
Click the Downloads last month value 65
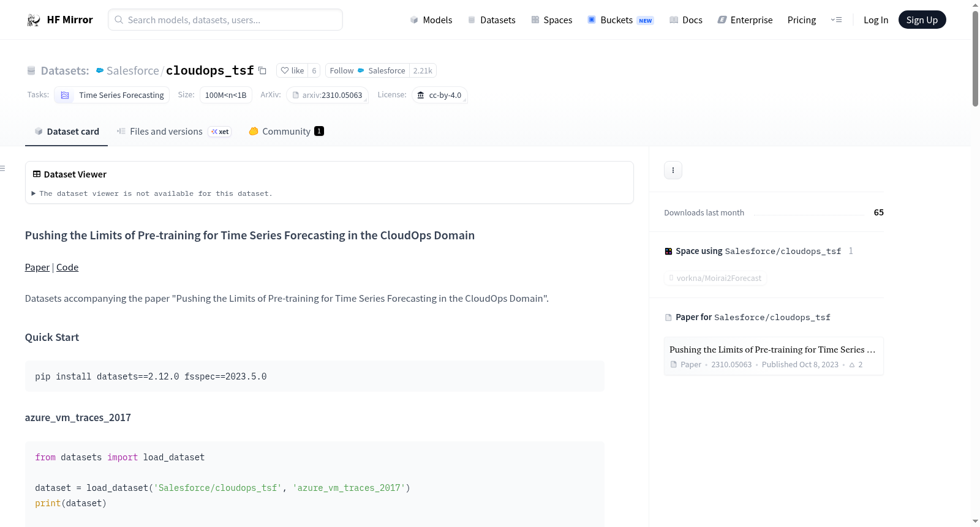879,212
